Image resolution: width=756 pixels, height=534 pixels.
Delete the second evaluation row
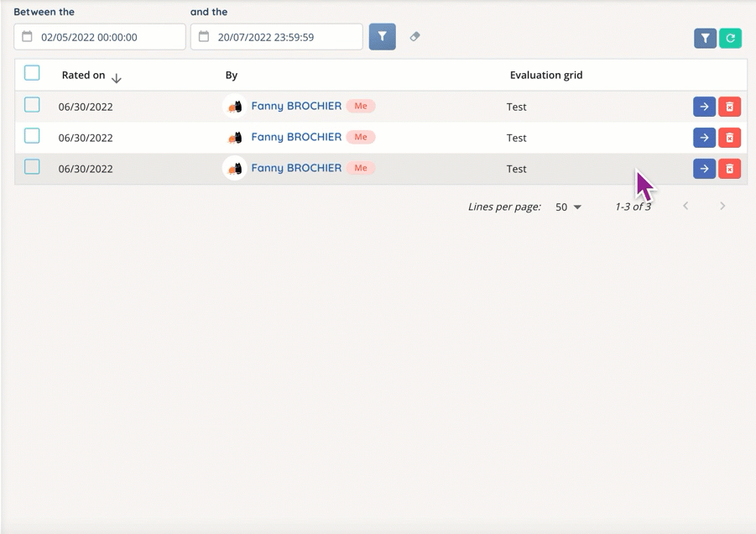pos(729,138)
